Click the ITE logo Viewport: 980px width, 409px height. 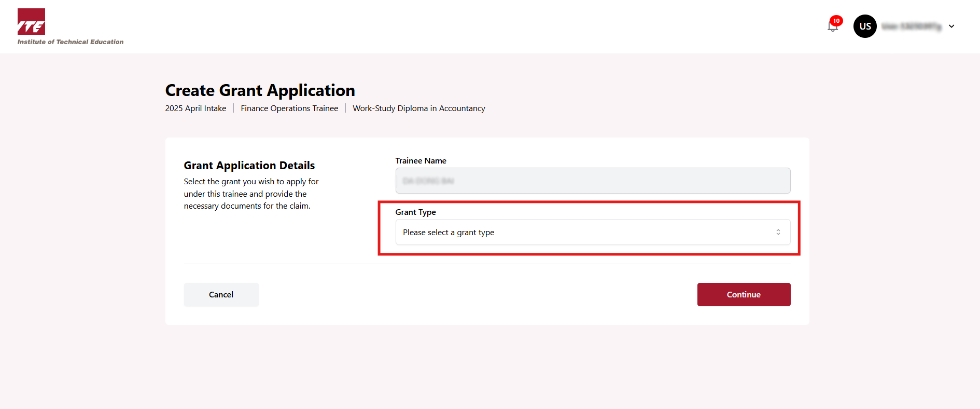coord(31,22)
